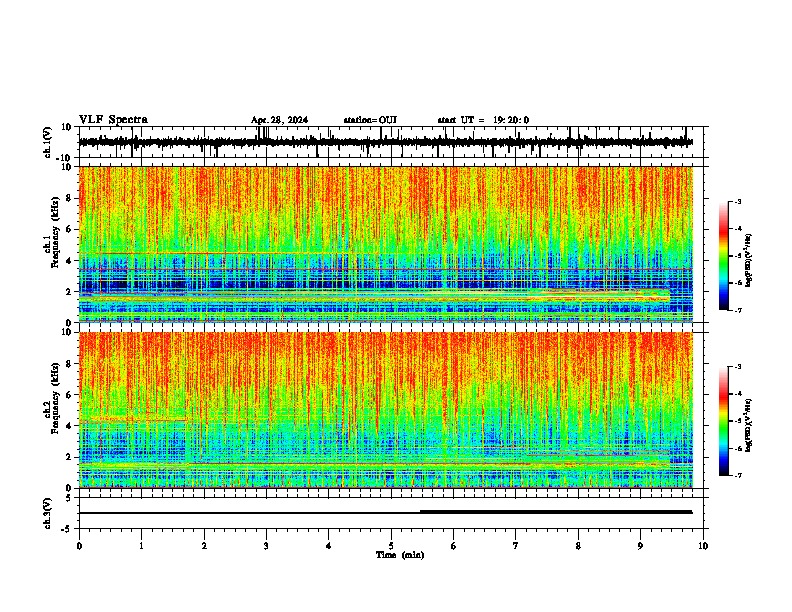This screenshot has width=792, height=612.
Task: Click the ch.1 spectrogram colour bar
Action: tap(724, 256)
